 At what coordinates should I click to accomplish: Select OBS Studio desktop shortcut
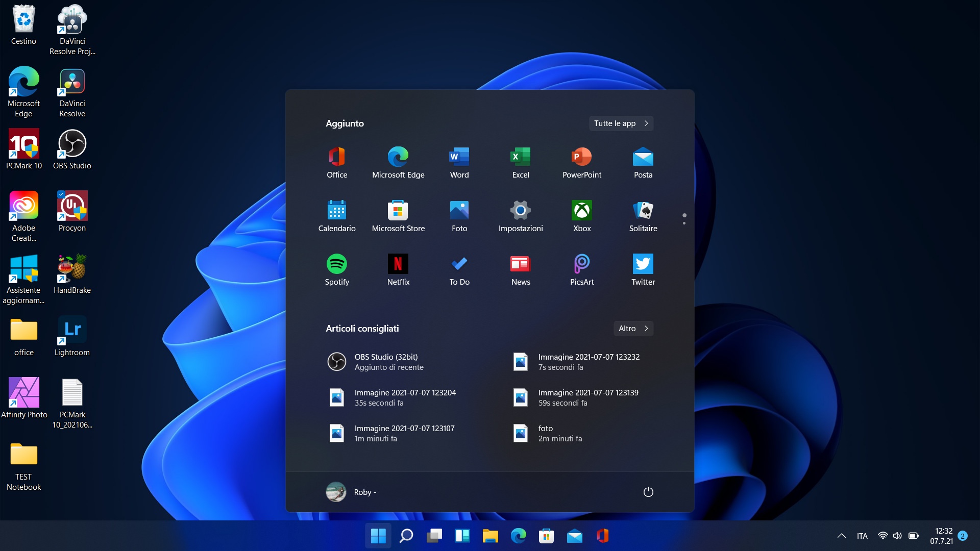(x=72, y=149)
